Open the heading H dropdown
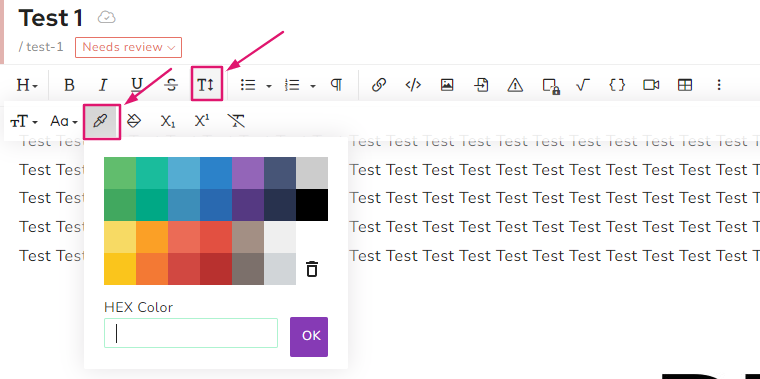760x379 pixels. 27,85
